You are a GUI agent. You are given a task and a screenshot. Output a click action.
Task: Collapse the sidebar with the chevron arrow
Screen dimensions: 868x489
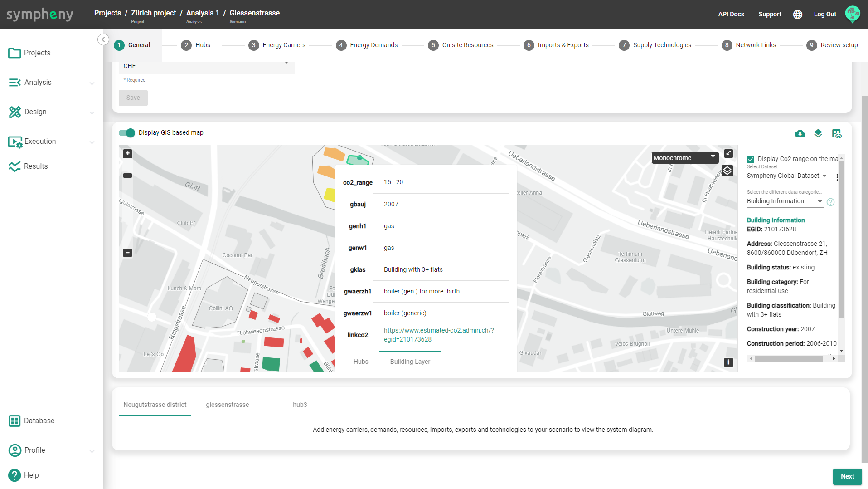[103, 39]
